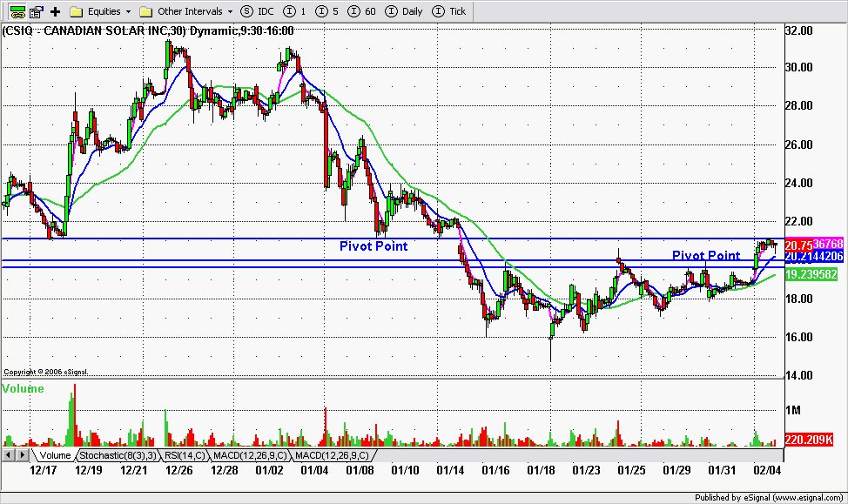This screenshot has height=504, width=848.
Task: Select the first MACD(12,26,9,C) tab
Action: tap(250, 455)
